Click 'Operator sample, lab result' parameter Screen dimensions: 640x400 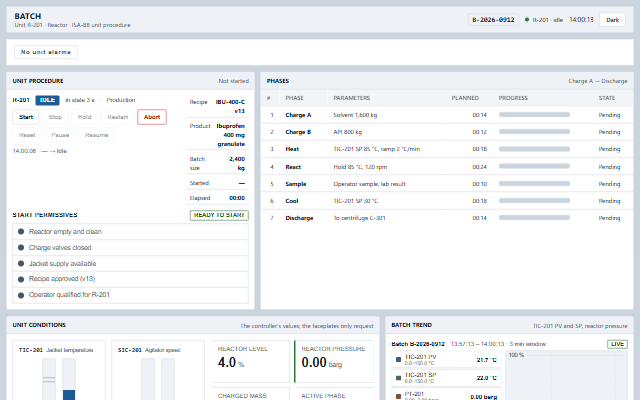(369, 184)
